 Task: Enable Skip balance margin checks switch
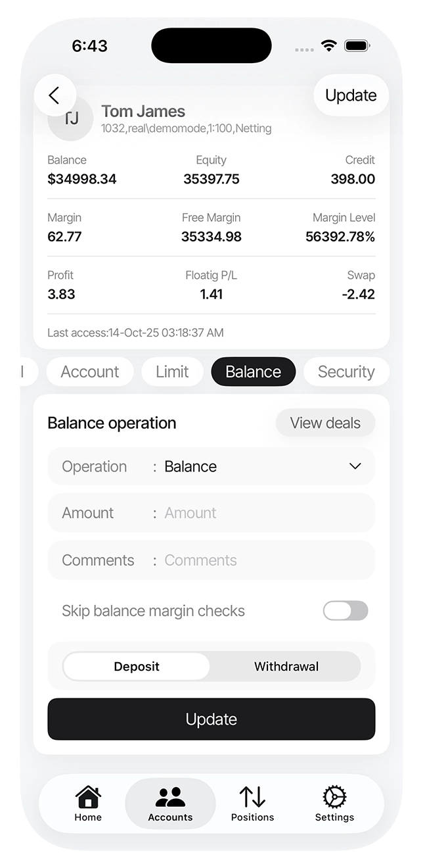click(345, 611)
